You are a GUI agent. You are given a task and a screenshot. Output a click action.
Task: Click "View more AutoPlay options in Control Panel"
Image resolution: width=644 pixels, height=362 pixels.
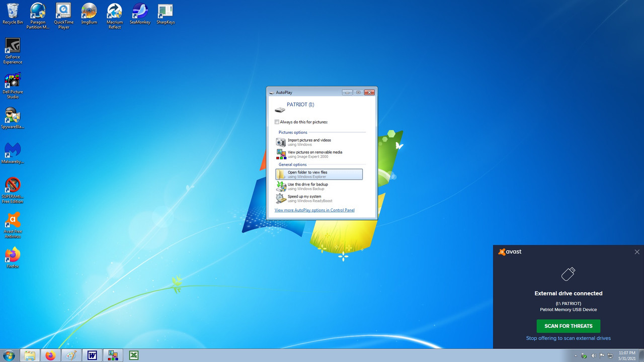click(314, 210)
